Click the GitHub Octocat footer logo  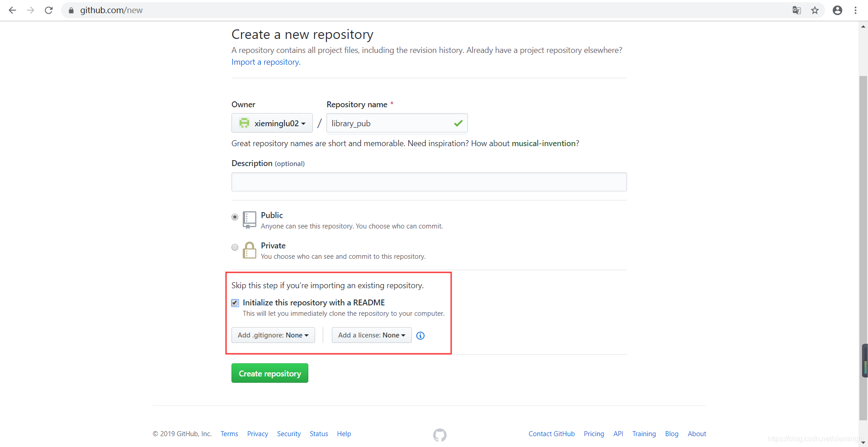coord(439,435)
